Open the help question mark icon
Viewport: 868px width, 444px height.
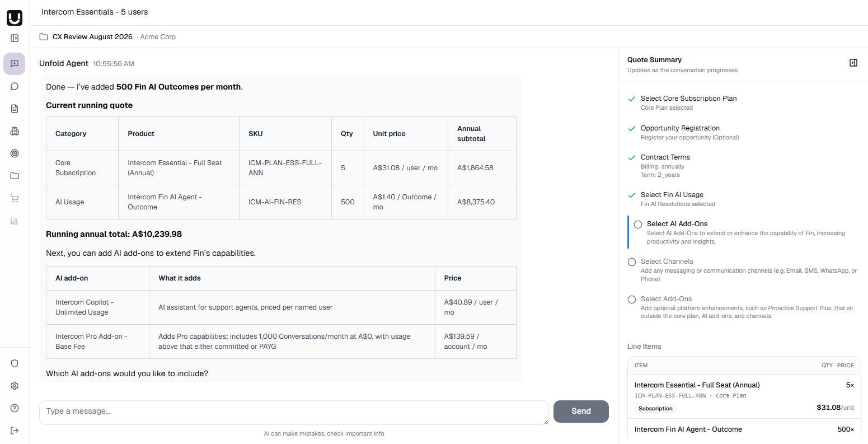(x=15, y=408)
